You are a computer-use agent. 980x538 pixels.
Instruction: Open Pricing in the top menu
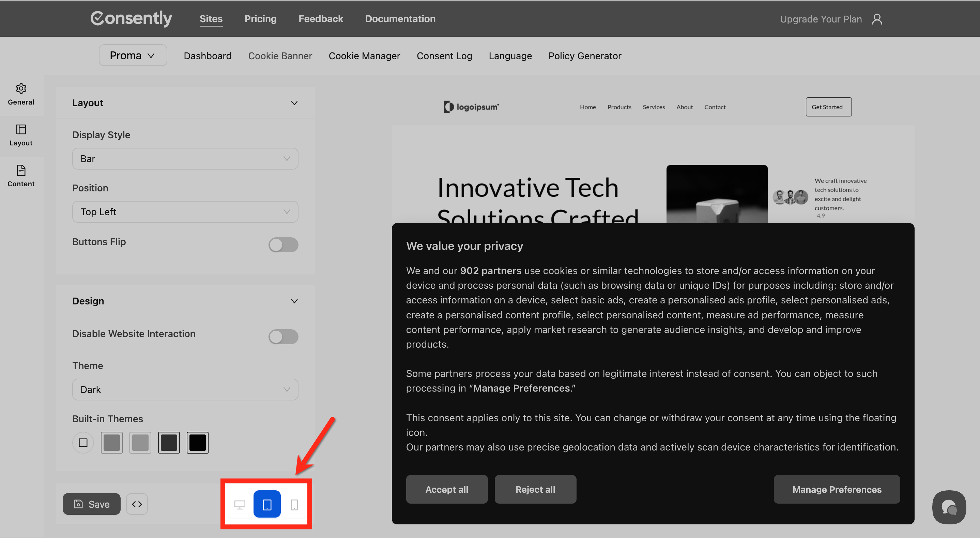tap(260, 19)
